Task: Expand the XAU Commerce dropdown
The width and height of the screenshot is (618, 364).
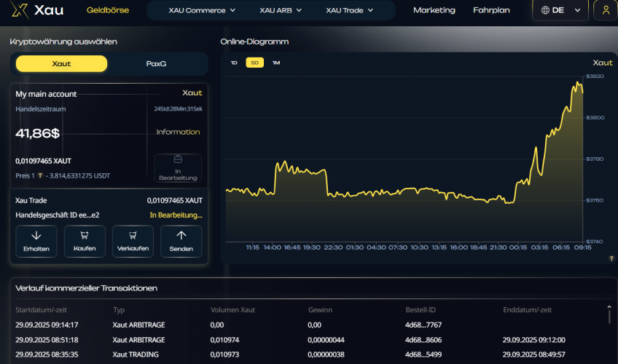Action: tap(202, 10)
